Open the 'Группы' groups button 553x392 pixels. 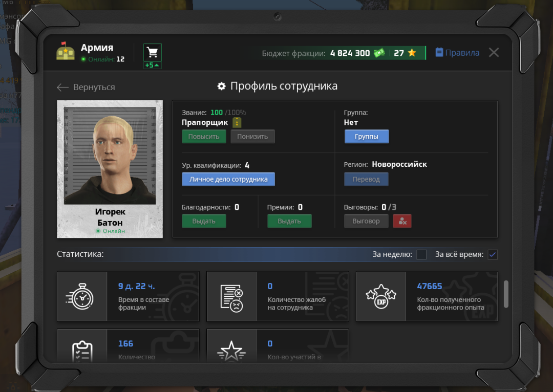(x=367, y=137)
